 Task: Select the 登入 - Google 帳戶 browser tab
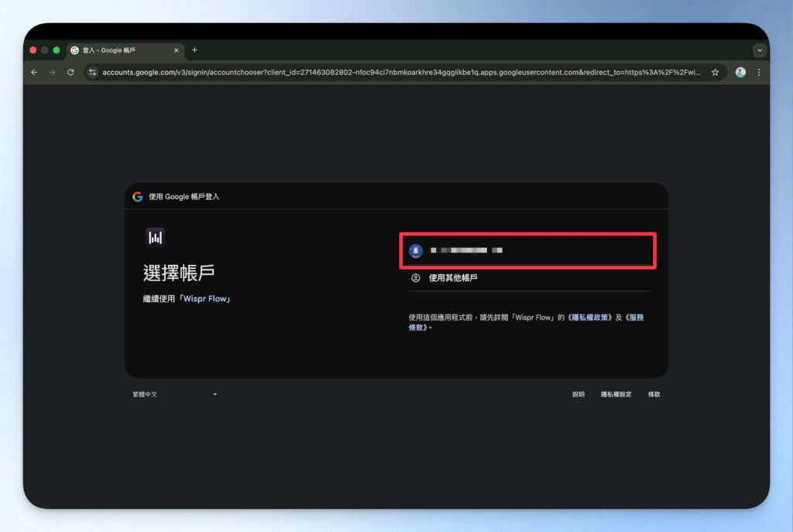(116, 50)
